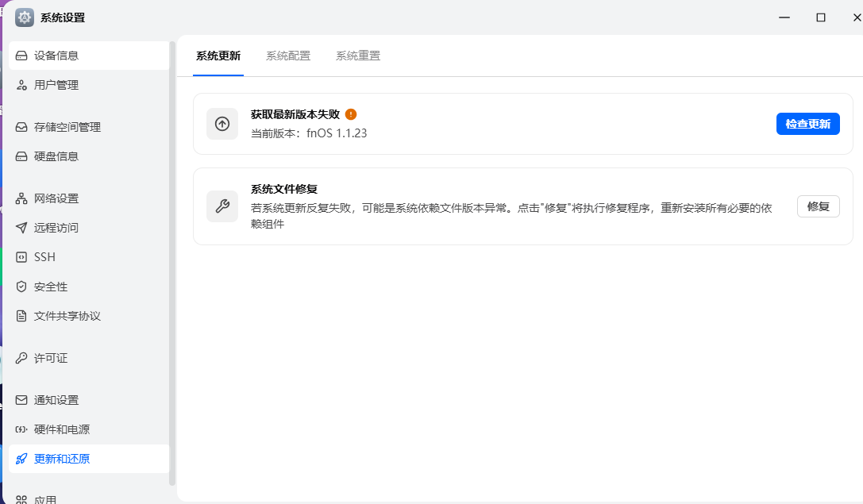Switch to the System Config (系统配置) tab

[x=288, y=56]
